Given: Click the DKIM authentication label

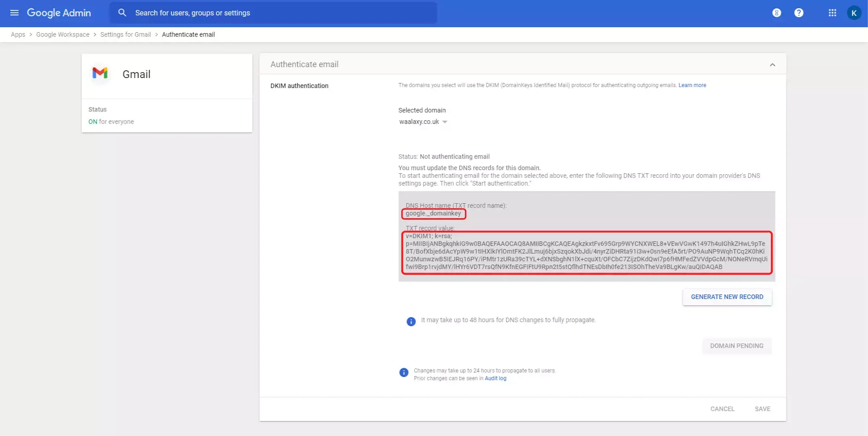Looking at the screenshot, I should (x=299, y=86).
